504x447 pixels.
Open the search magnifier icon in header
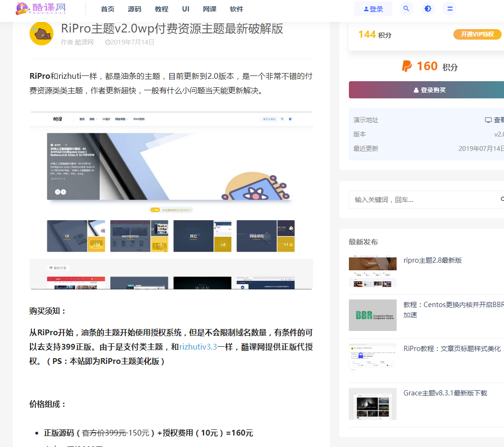click(406, 9)
